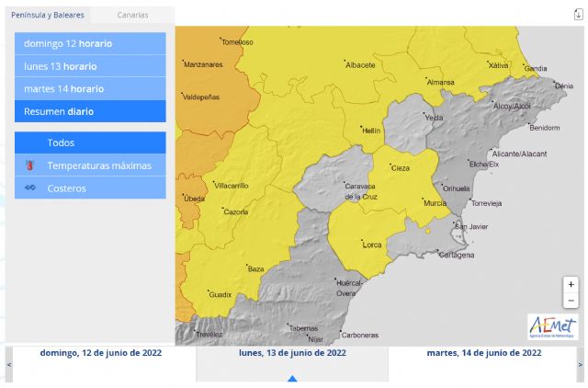This screenshot has height=388, width=588.
Task: Select Resumen diario summary
Action: tap(90, 111)
